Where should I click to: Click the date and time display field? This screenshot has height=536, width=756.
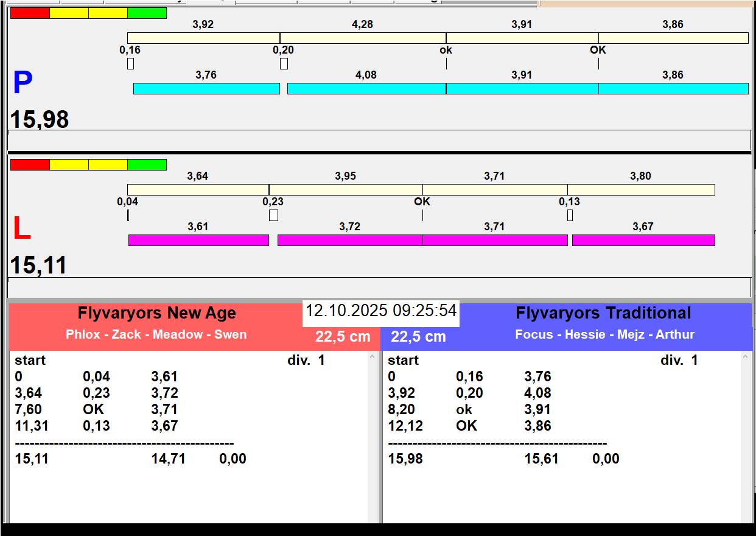380,311
